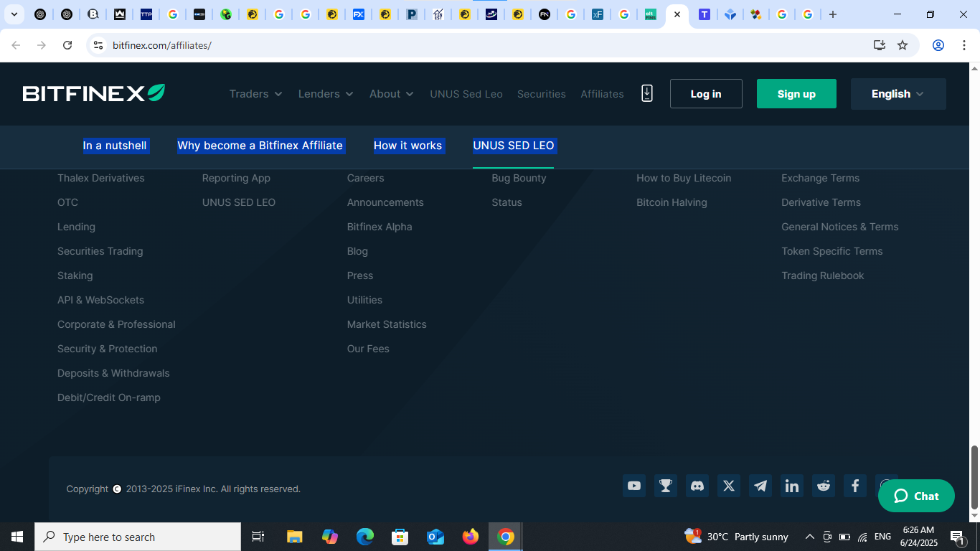Screen dimensions: 980x551
Task: Click the Windows taskbar search box
Action: click(138, 537)
